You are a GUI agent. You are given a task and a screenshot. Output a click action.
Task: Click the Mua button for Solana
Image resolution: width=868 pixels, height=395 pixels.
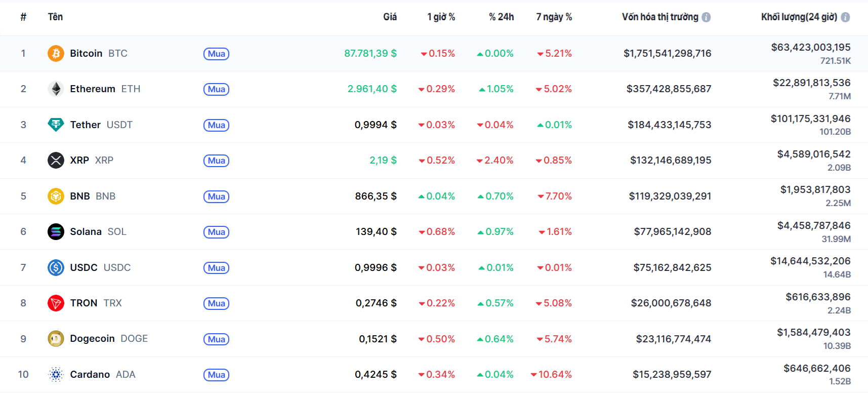217,232
